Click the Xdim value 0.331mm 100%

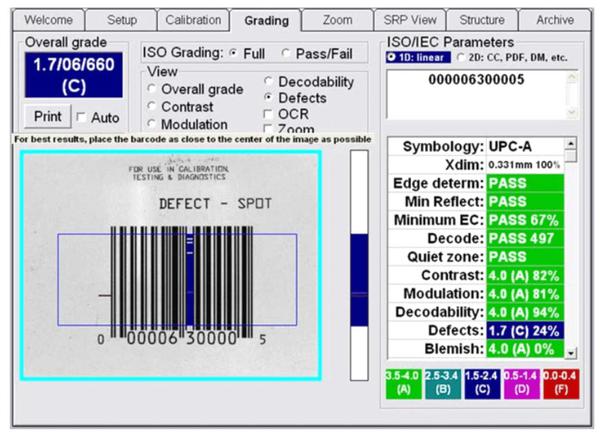click(525, 165)
